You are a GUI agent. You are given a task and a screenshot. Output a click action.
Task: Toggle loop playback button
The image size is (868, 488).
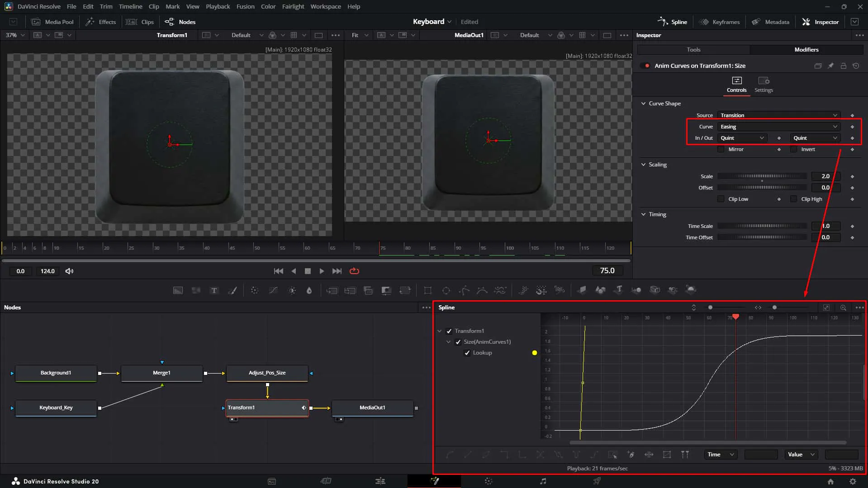pos(355,271)
